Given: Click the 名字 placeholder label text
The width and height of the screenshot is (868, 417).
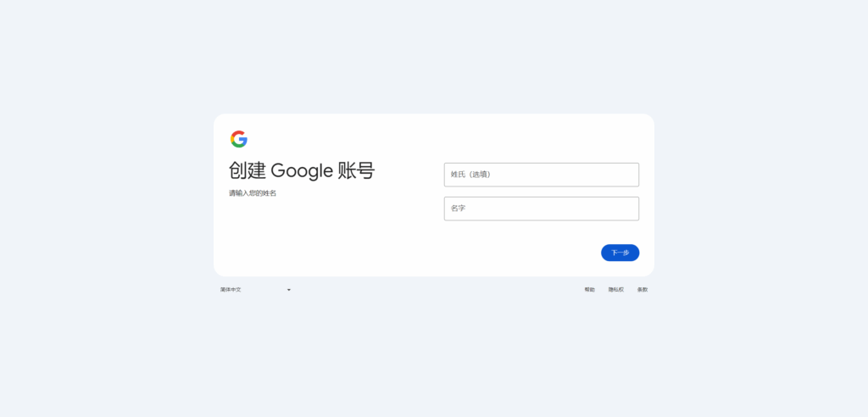Looking at the screenshot, I should click(458, 208).
